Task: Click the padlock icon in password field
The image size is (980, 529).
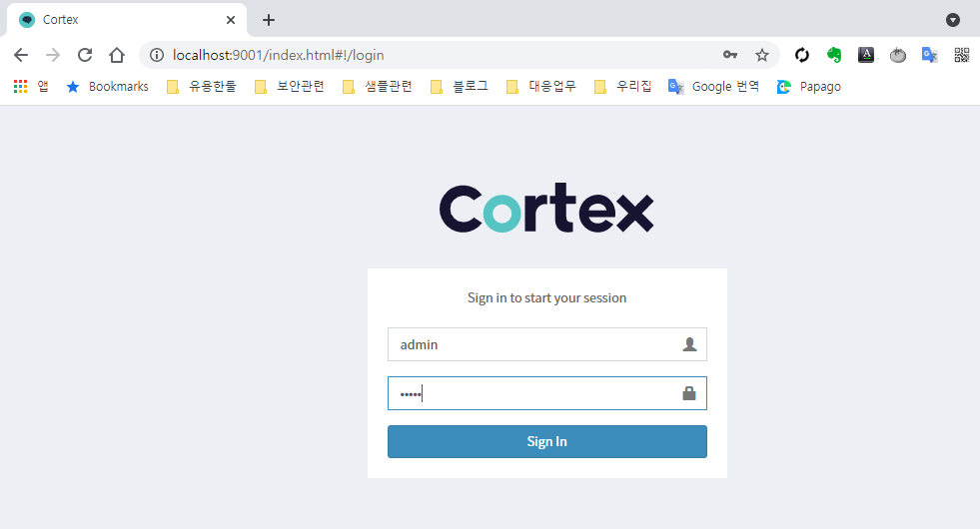Action: coord(688,393)
